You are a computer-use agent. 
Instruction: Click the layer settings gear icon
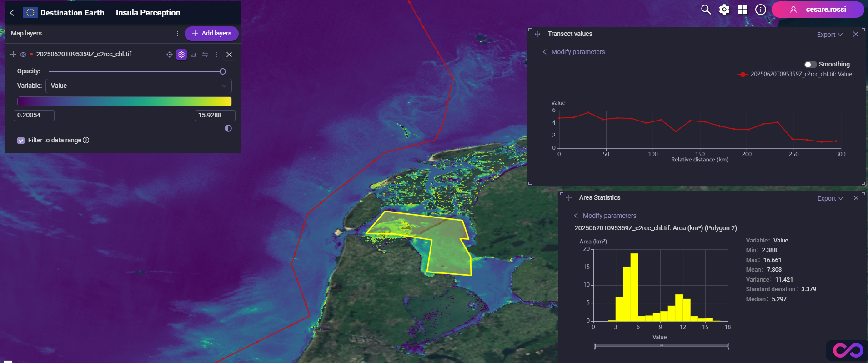tap(181, 55)
